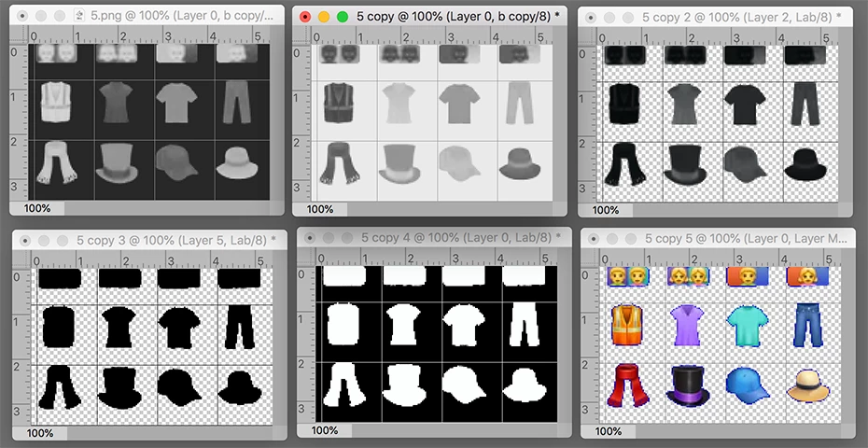Image resolution: width=868 pixels, height=448 pixels.
Task: Click white scarf mask in 5 copy 4
Action: pyautogui.click(x=343, y=385)
